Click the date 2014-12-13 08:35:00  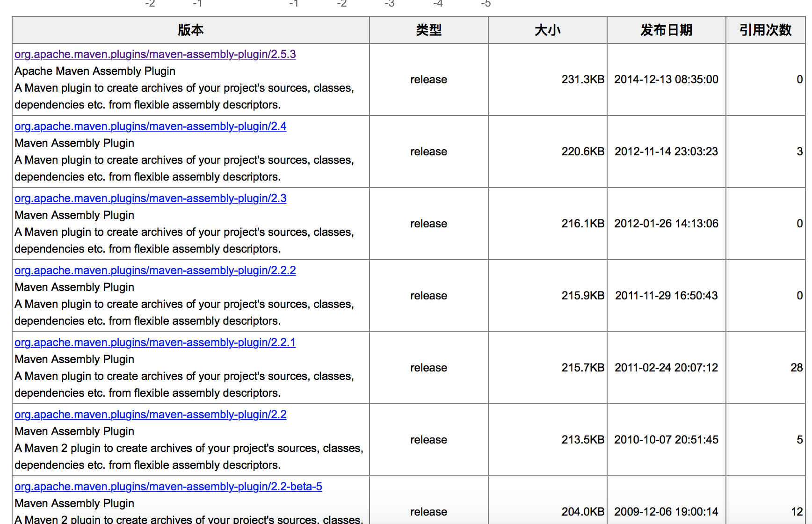[x=667, y=80]
